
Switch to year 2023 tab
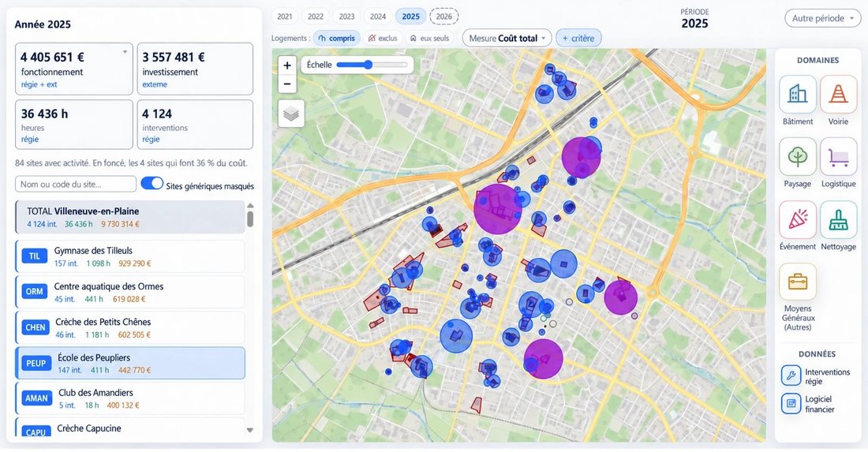click(347, 17)
